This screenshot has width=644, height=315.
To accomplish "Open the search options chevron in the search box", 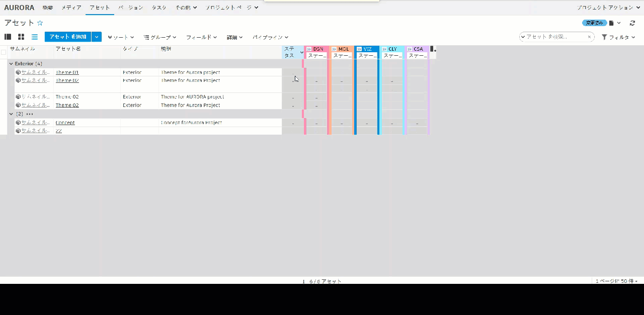I will click(523, 37).
